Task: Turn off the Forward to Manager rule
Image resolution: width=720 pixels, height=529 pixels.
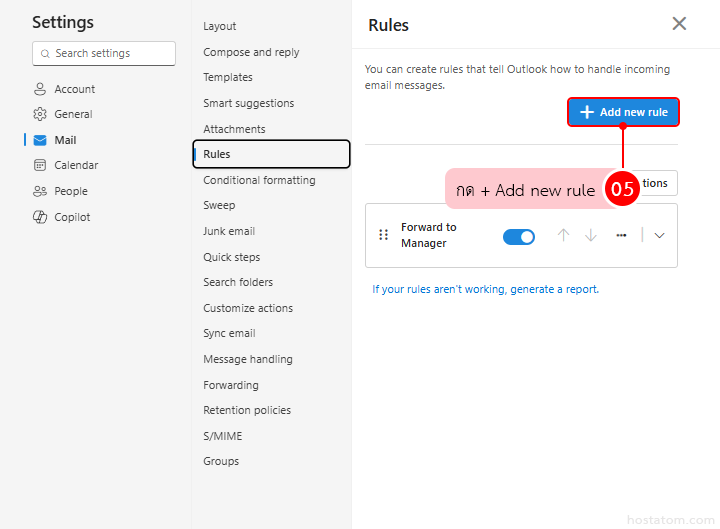Action: coord(519,237)
